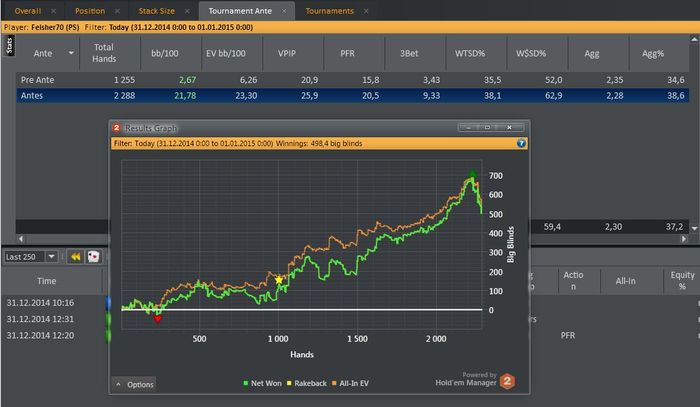Click the Pre Ante bb/100 value 2,67

(x=188, y=80)
